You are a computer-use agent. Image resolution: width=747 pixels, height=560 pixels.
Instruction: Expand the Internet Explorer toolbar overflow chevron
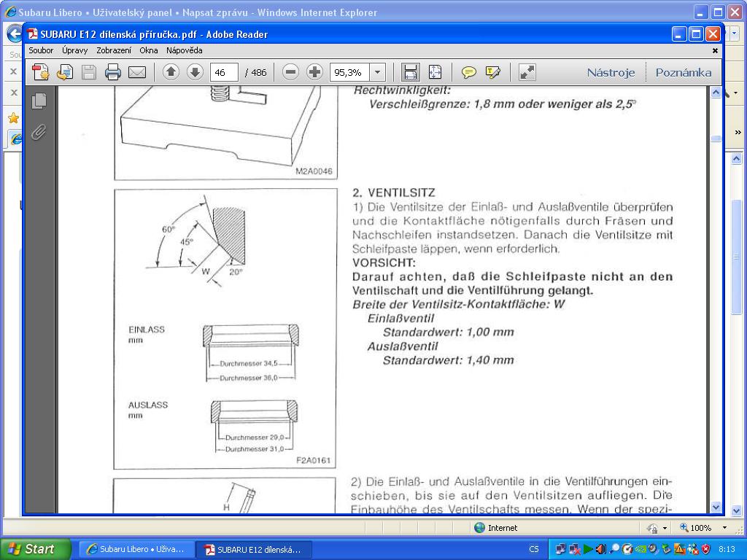pos(738,133)
